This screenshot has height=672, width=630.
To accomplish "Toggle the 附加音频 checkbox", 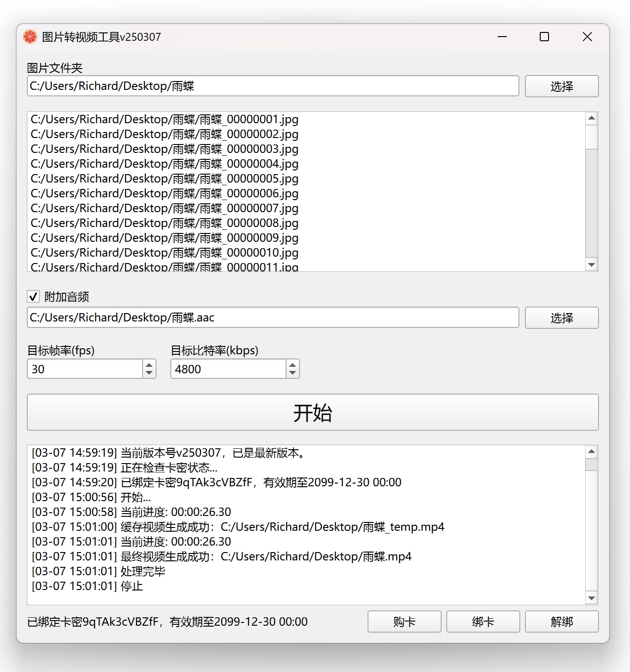I will click(x=33, y=296).
